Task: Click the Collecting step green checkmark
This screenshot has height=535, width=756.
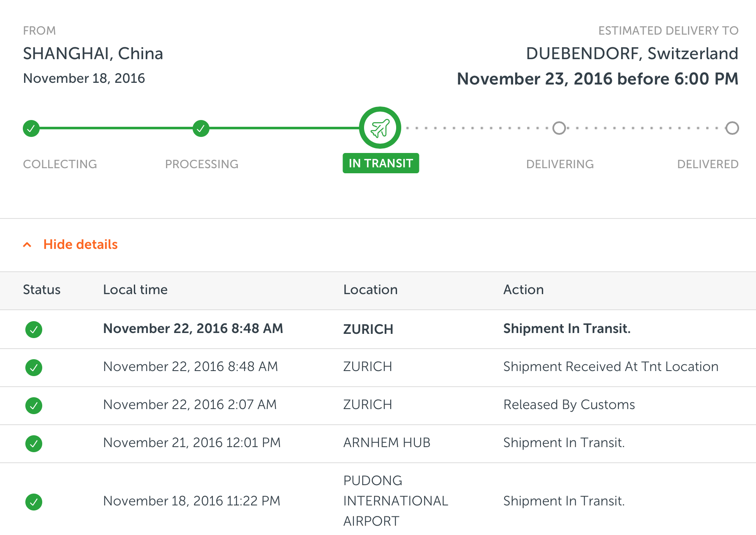Action: coord(31,128)
